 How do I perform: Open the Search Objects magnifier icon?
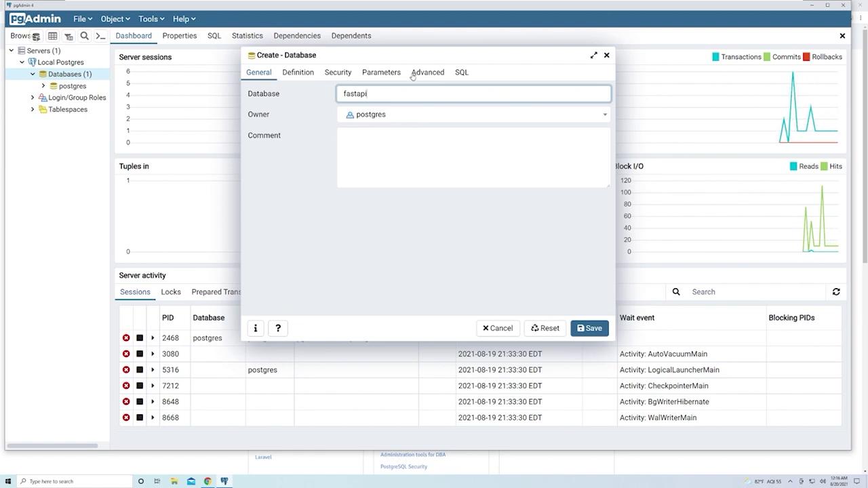(85, 36)
